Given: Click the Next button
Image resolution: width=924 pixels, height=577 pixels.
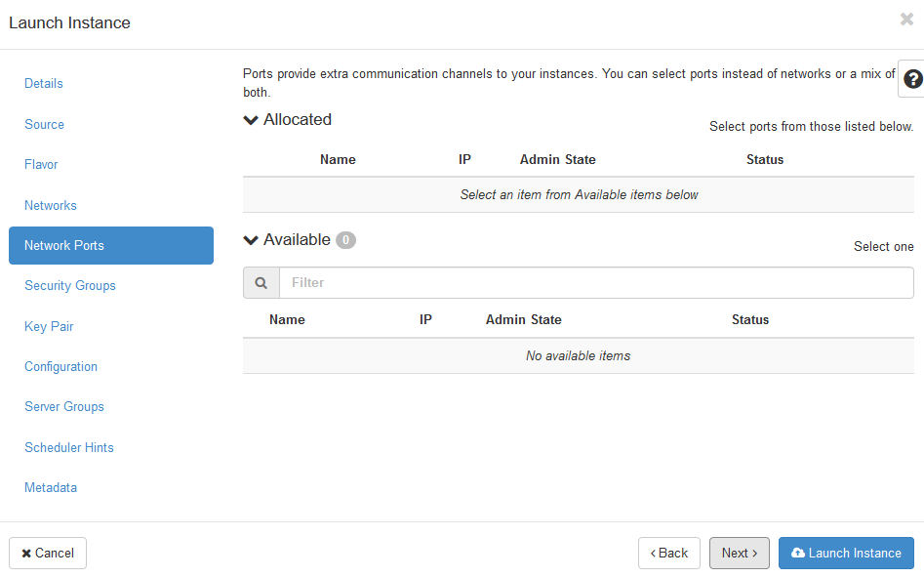Looking at the screenshot, I should (x=739, y=553).
